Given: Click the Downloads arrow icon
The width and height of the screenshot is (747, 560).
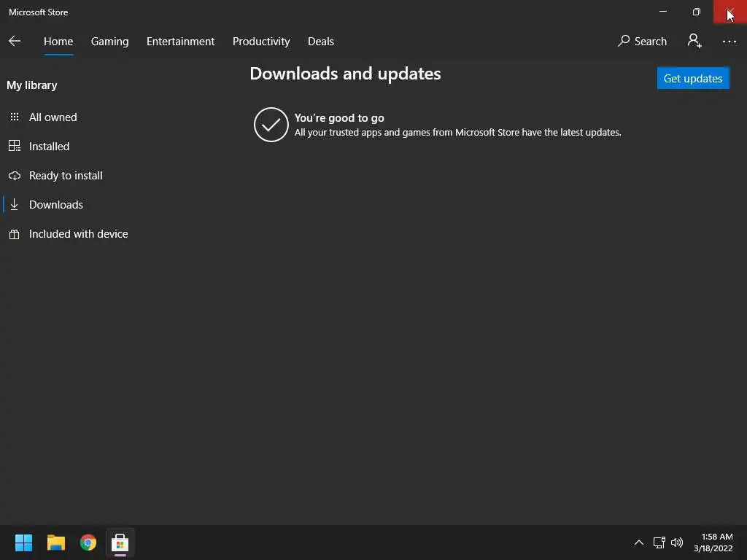Looking at the screenshot, I should pos(15,205).
